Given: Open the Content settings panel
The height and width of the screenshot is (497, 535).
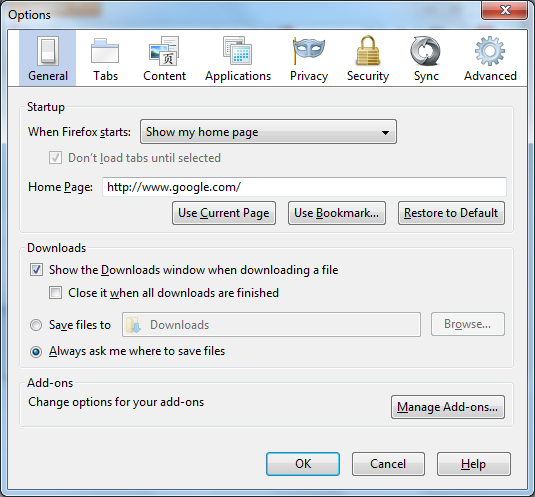Looking at the screenshot, I should click(x=164, y=58).
